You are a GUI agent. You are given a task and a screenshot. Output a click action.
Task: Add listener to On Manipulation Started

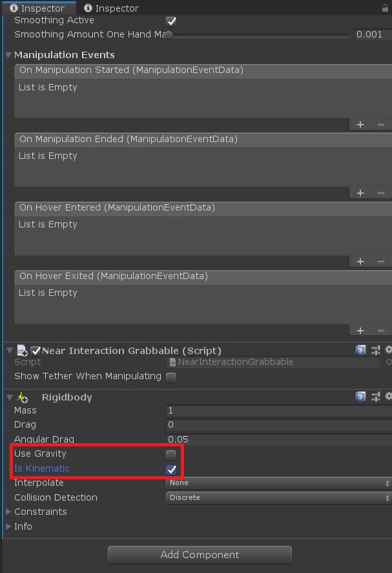point(360,125)
